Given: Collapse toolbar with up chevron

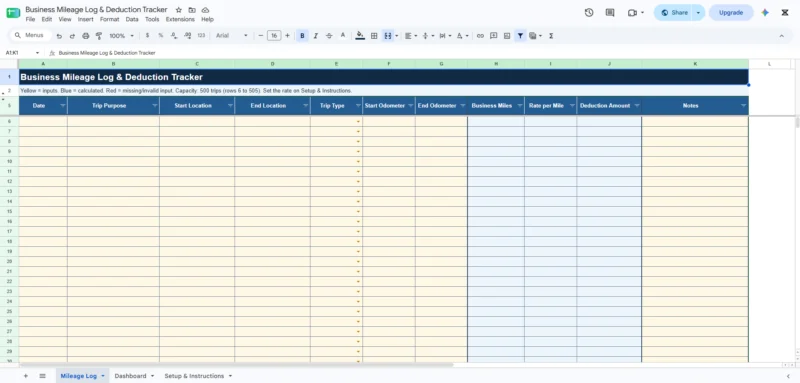Looking at the screenshot, I should pos(781,36).
